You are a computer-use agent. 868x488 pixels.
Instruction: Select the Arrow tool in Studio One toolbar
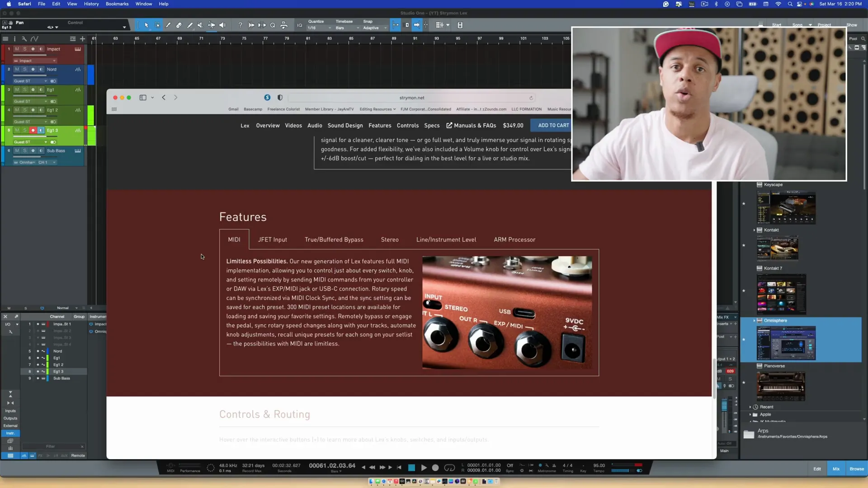146,25
